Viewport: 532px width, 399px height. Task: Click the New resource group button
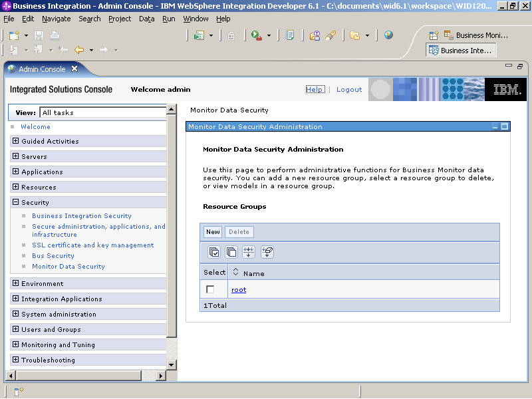coord(213,231)
